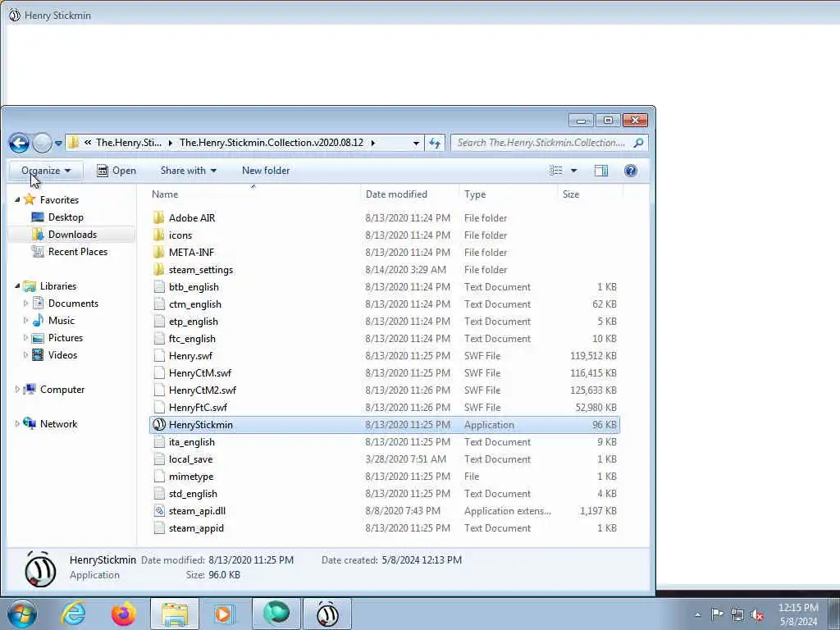Select ctm_english text document
This screenshot has height=630, width=840.
click(x=195, y=304)
